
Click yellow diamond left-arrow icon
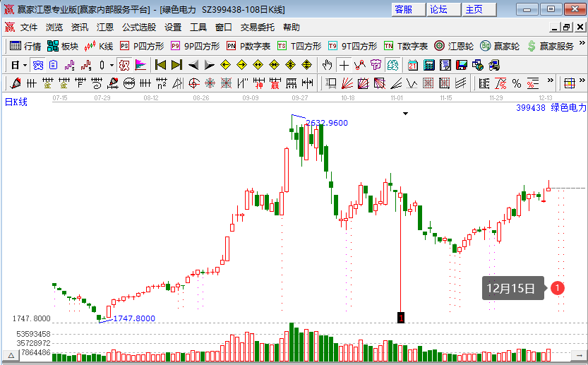point(225,65)
